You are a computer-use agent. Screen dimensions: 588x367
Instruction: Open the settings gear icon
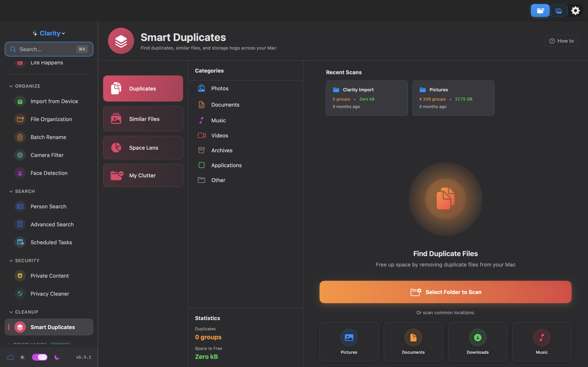click(x=575, y=11)
